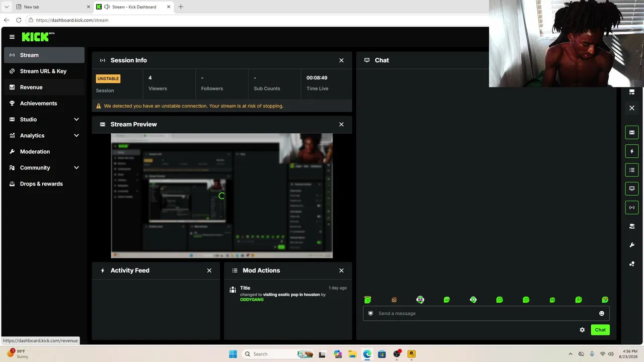Open the Stream page in sidebar
644x362 pixels.
click(x=44, y=55)
